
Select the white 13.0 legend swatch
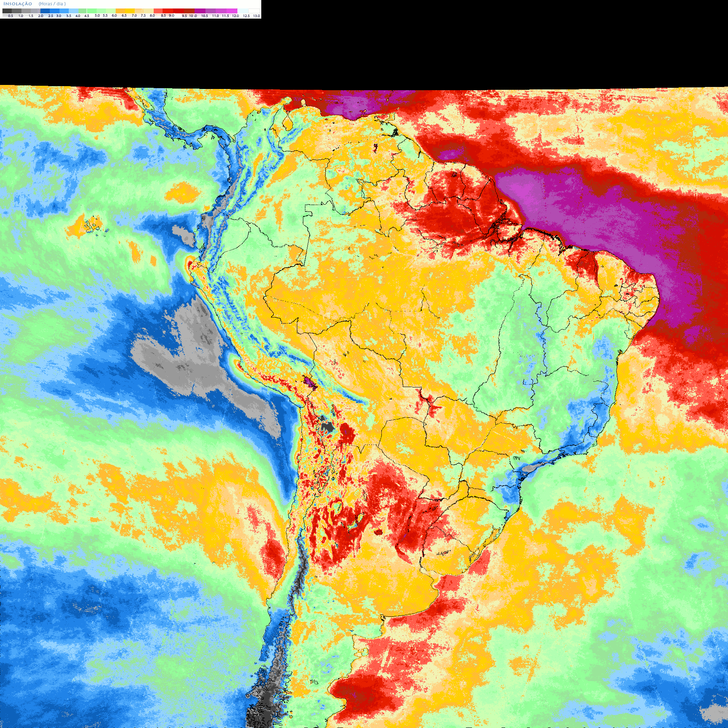pyautogui.click(x=254, y=11)
